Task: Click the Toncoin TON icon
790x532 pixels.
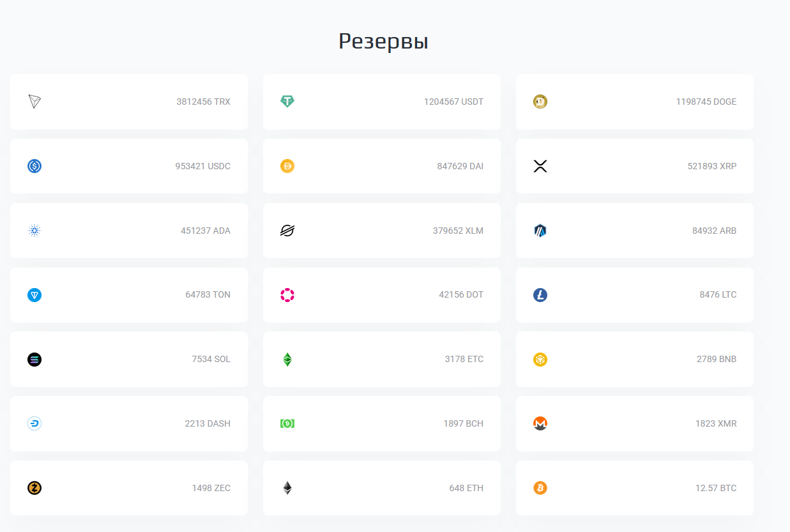Action: coord(34,295)
